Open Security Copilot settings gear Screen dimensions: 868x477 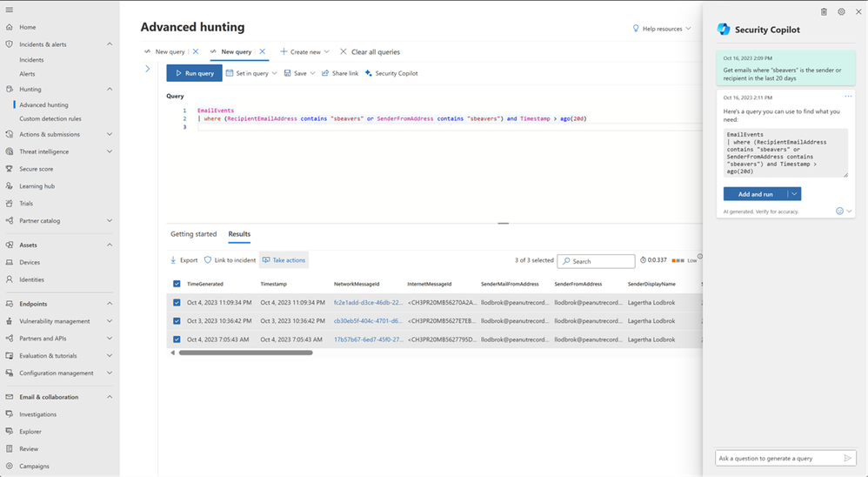(841, 11)
